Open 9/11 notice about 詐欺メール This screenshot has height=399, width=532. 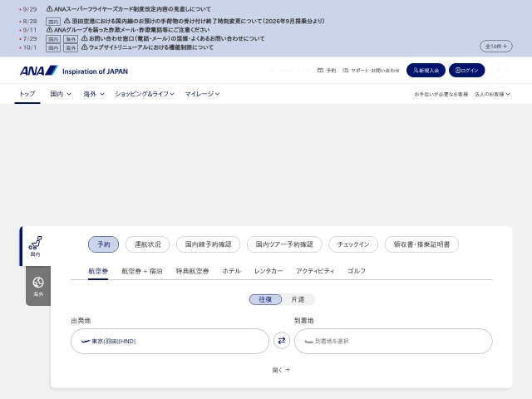tap(128, 30)
